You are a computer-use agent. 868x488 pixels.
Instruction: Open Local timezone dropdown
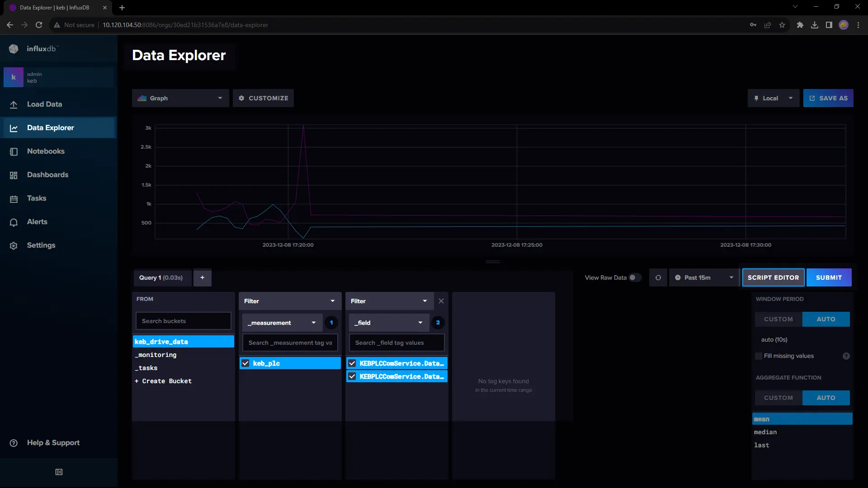click(773, 98)
